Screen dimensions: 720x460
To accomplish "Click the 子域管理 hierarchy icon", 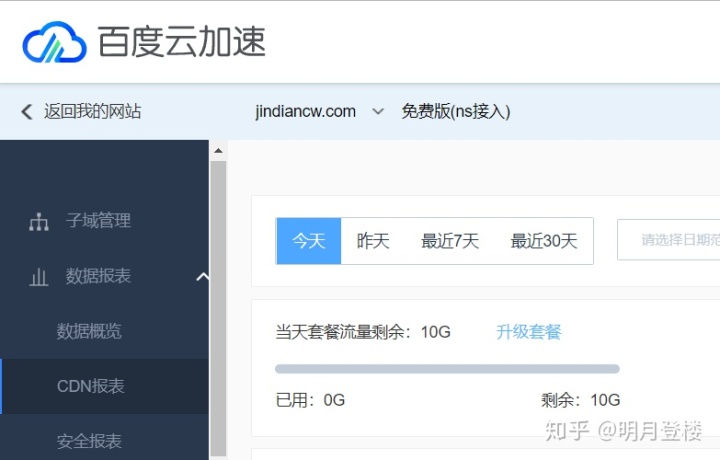I will click(x=39, y=221).
